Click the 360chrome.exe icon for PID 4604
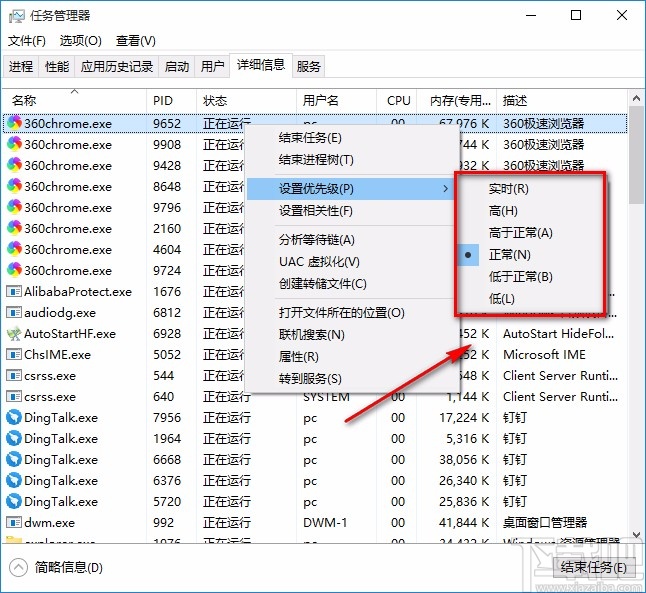Viewport: 646px width, 593px height. [14, 249]
